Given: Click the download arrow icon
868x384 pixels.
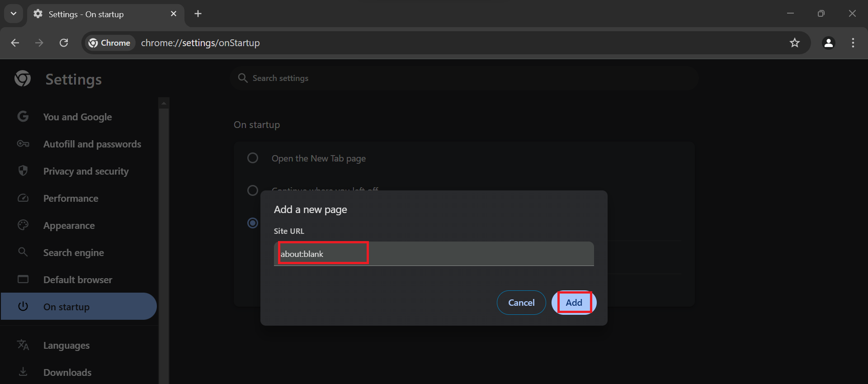Looking at the screenshot, I should coord(23,372).
